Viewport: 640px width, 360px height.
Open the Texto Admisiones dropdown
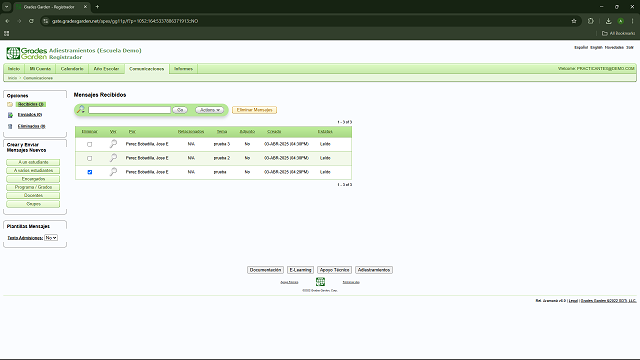(51, 238)
